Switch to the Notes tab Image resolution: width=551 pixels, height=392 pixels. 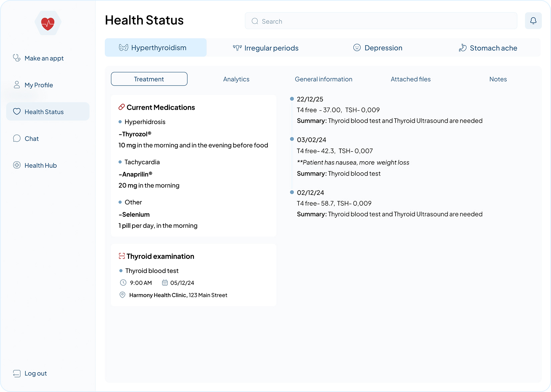click(498, 79)
